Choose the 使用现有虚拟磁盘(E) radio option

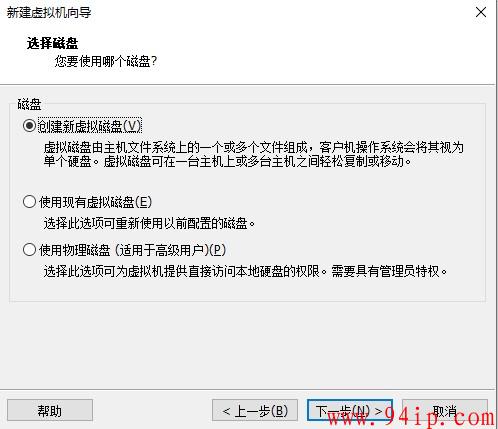(29, 202)
